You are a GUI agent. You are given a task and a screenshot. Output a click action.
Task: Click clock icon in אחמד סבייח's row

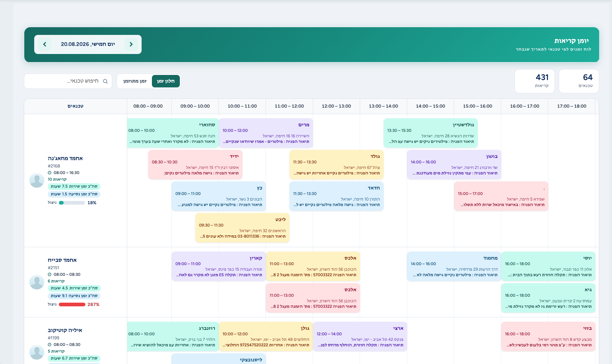tap(50, 274)
